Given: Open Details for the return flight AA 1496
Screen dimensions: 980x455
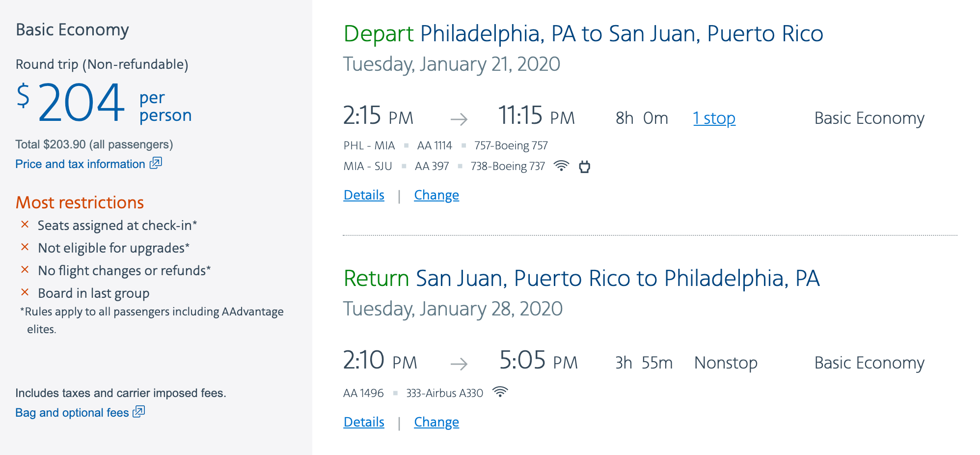Looking at the screenshot, I should pos(364,422).
